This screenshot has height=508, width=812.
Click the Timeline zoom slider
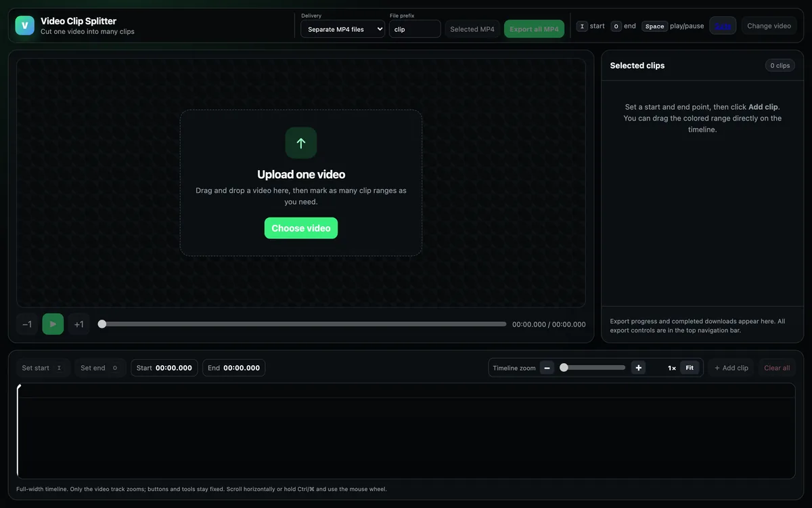click(593, 368)
